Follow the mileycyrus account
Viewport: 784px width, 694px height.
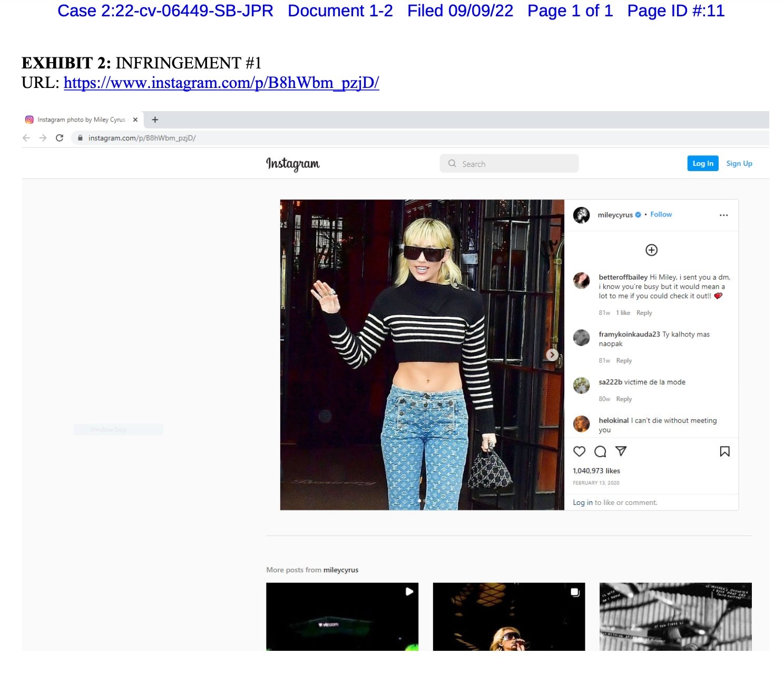[x=661, y=215]
